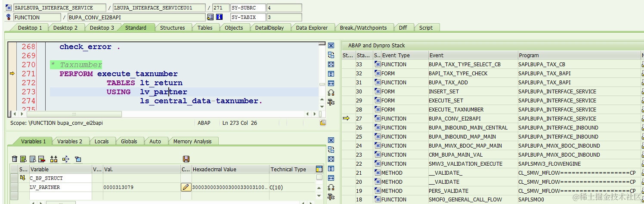Open the Data Explorer tab
Viewport: 644px width, 204px height.
[x=312, y=28]
